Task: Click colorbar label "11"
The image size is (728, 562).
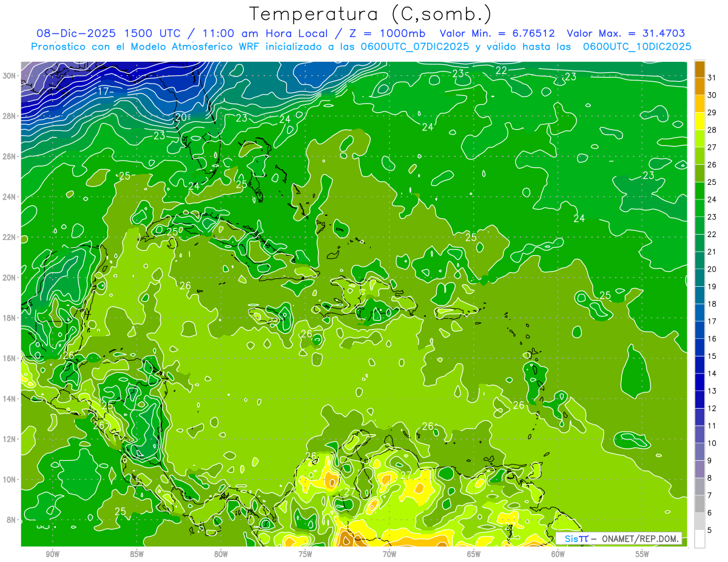Action: click(712, 426)
